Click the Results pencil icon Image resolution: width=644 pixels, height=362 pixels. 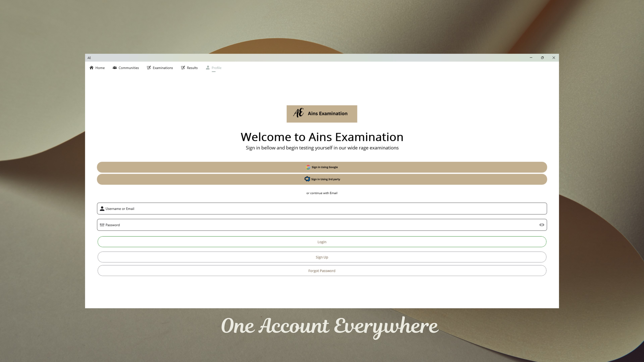click(x=183, y=68)
